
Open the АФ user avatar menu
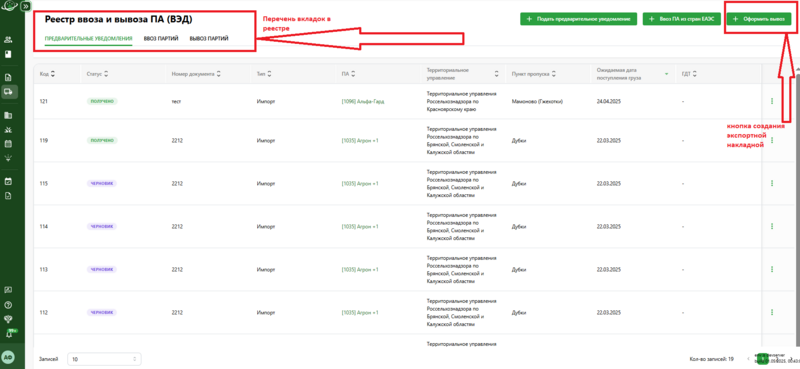8,357
